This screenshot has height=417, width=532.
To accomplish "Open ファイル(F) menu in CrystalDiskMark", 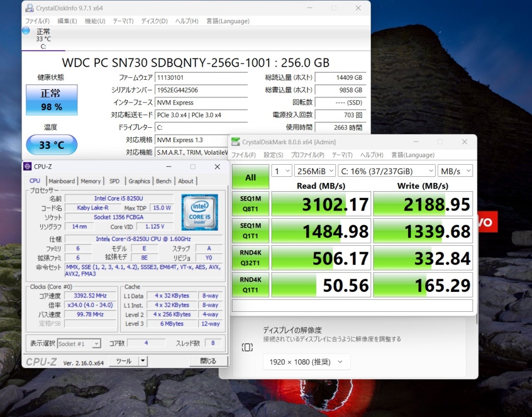I will (x=243, y=155).
